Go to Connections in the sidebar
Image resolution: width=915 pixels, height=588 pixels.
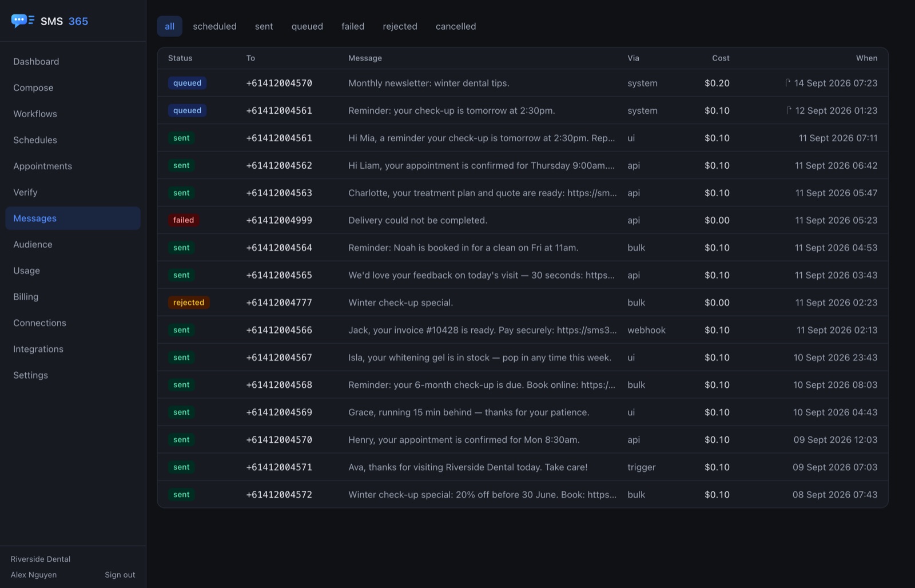[73, 323]
